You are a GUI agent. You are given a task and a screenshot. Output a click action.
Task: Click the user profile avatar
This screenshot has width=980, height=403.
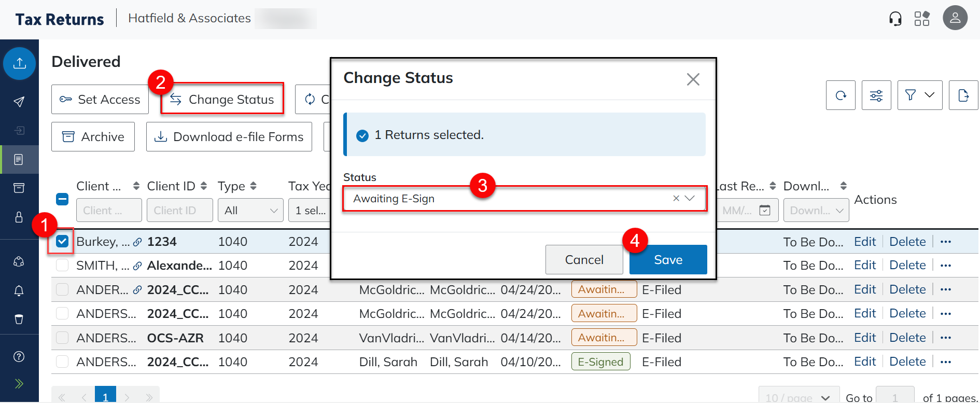955,18
